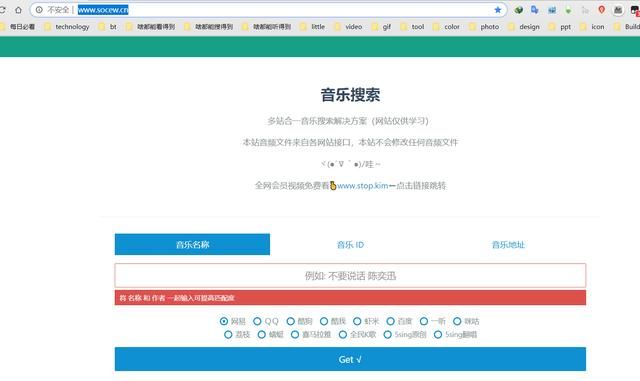640x381 pixels.
Task: Open the bt bookmark folder
Action: 108,27
